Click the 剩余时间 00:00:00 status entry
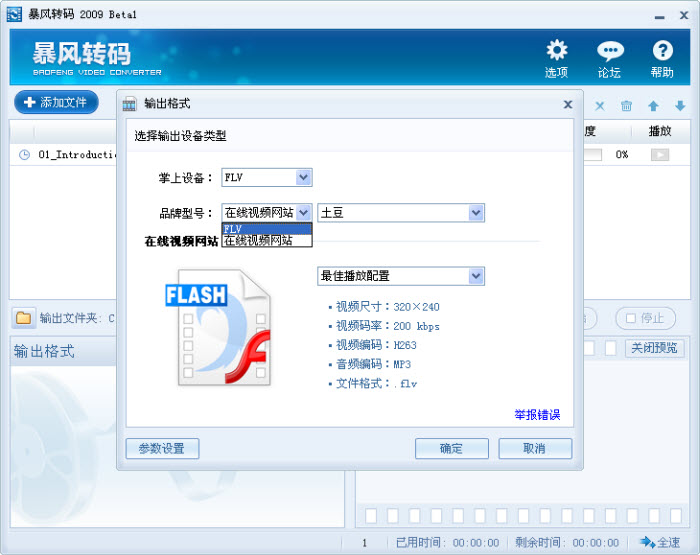Screen dimensions: 700x555 (x=567, y=542)
